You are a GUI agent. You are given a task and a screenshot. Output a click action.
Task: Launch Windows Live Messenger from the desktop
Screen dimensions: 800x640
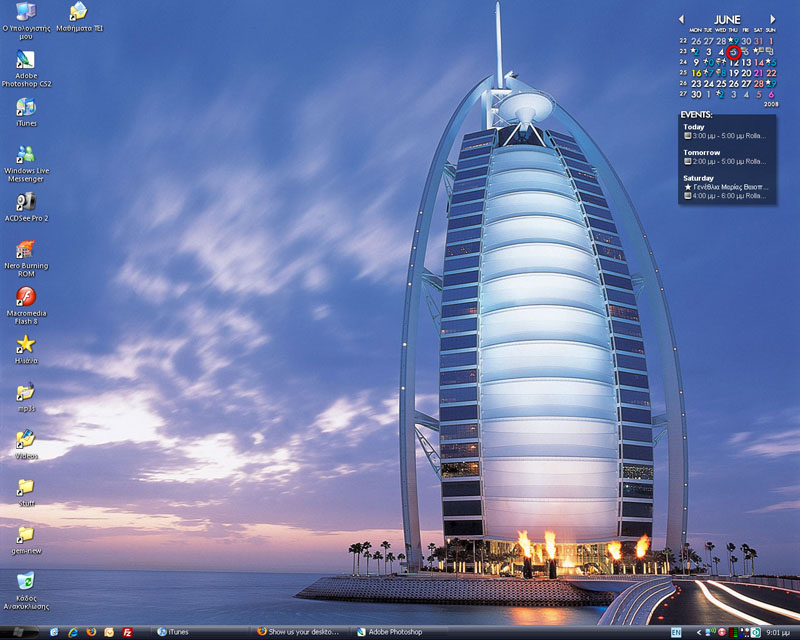(26, 155)
